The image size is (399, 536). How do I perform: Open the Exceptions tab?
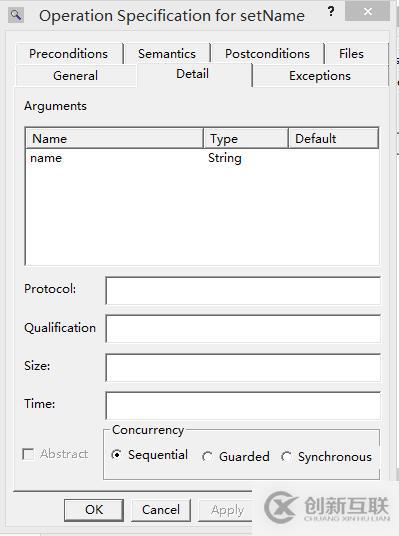(320, 76)
